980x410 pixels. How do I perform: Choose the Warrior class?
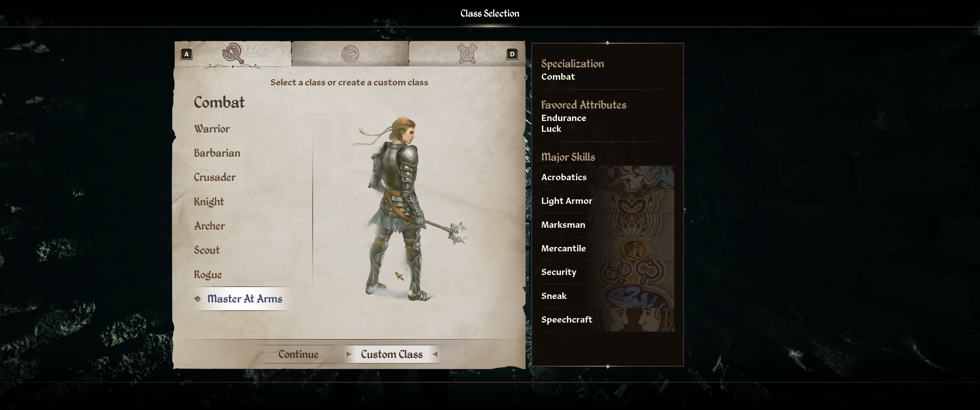click(x=212, y=129)
